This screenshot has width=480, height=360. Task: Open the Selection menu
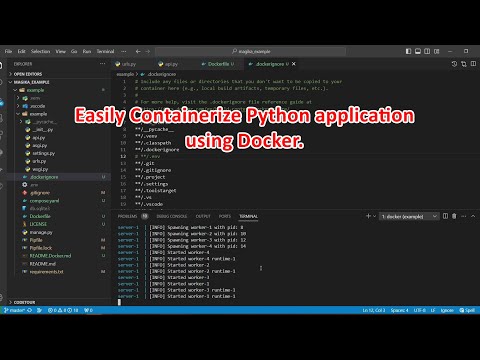coord(40,51)
